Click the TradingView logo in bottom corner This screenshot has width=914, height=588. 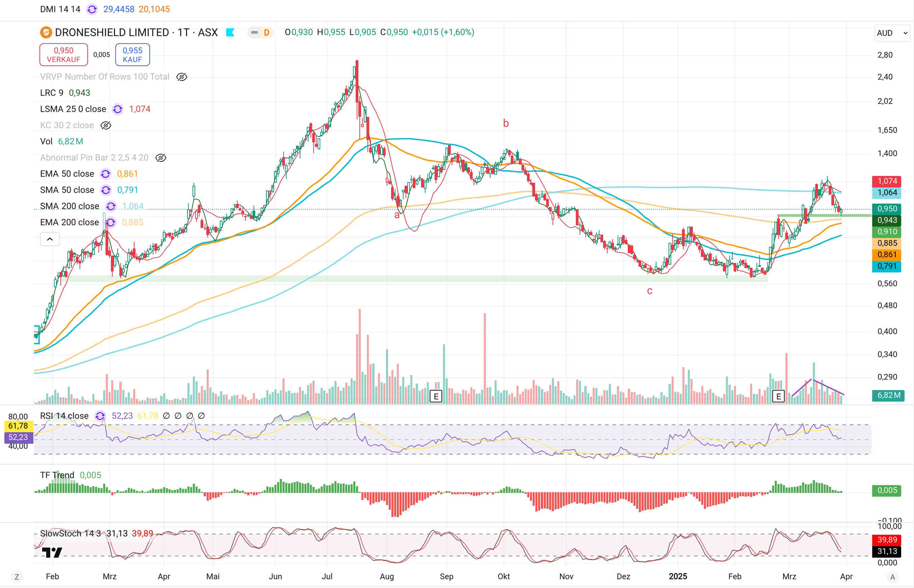[x=52, y=552]
